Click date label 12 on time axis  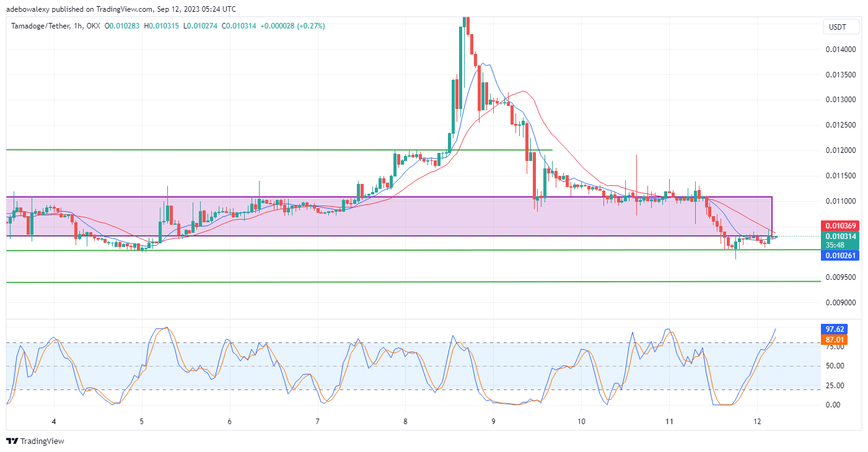click(756, 422)
